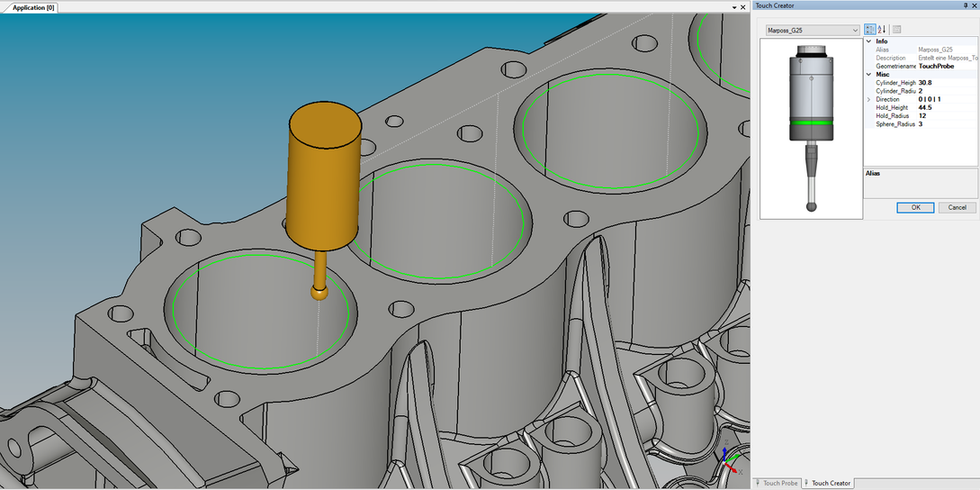The image size is (980, 490).
Task: Collapse the Misc property category
Action: click(x=868, y=74)
